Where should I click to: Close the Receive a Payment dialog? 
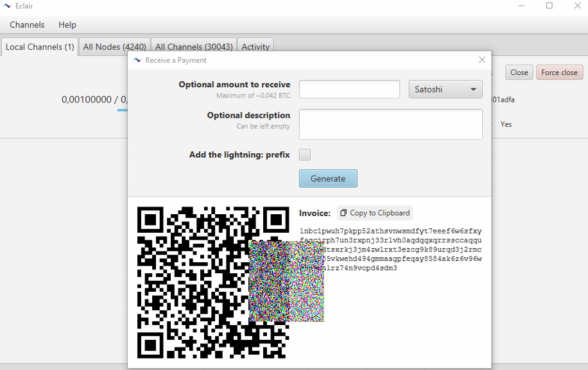tap(482, 60)
